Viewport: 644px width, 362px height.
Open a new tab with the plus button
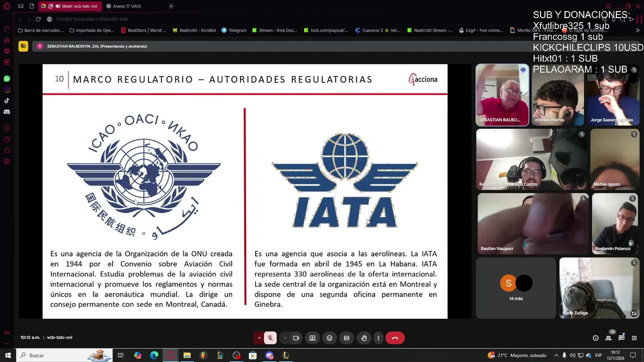pyautogui.click(x=171, y=6)
